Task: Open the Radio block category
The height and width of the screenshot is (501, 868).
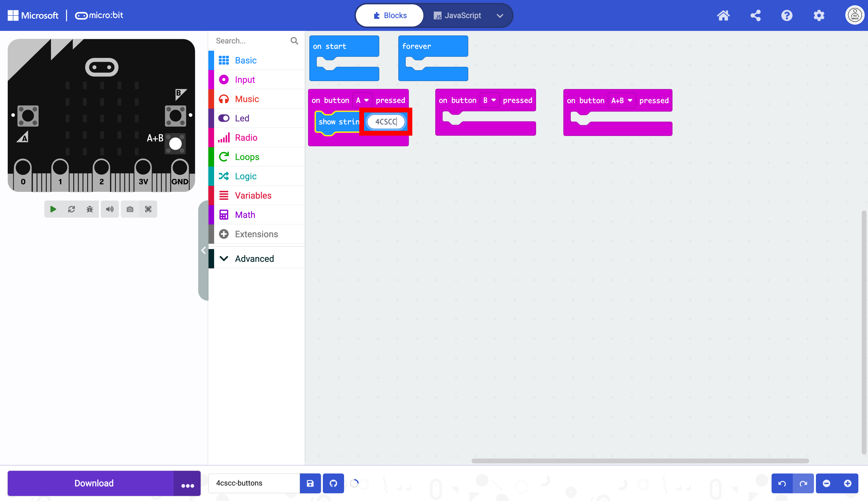Action: pos(257,137)
